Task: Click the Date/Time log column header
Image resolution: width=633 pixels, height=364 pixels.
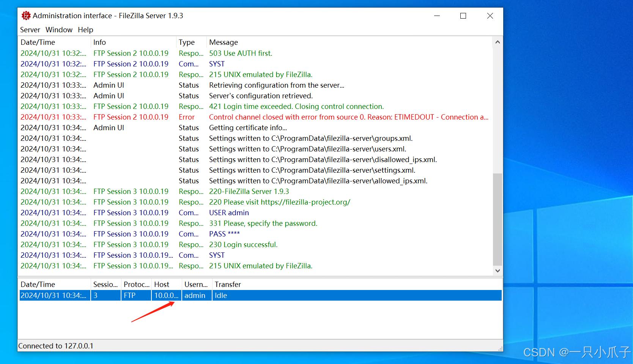Action: 54,42
